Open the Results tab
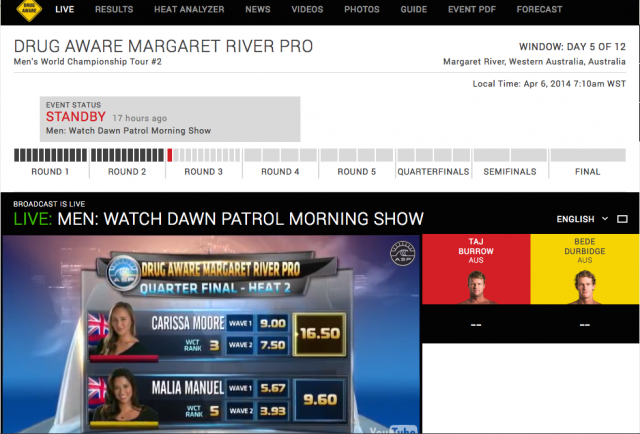The width and height of the screenshot is (640, 434). pyautogui.click(x=113, y=10)
